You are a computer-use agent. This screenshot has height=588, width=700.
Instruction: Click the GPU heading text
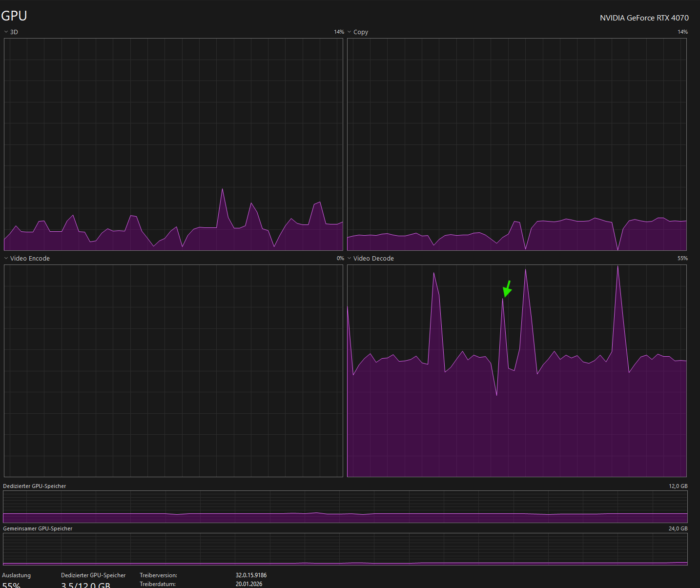[x=14, y=16]
